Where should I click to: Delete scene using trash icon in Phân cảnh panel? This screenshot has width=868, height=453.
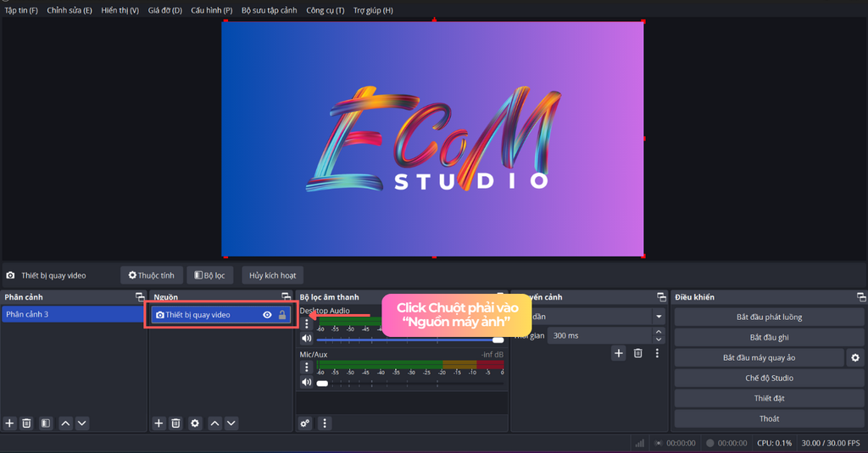(x=26, y=423)
